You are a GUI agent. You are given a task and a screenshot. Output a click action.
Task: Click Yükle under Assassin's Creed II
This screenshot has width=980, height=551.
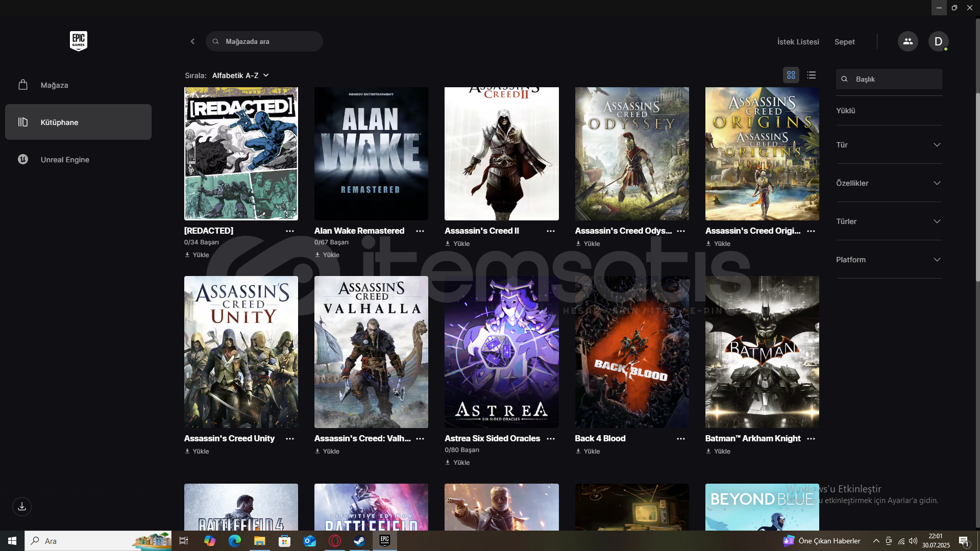(457, 243)
